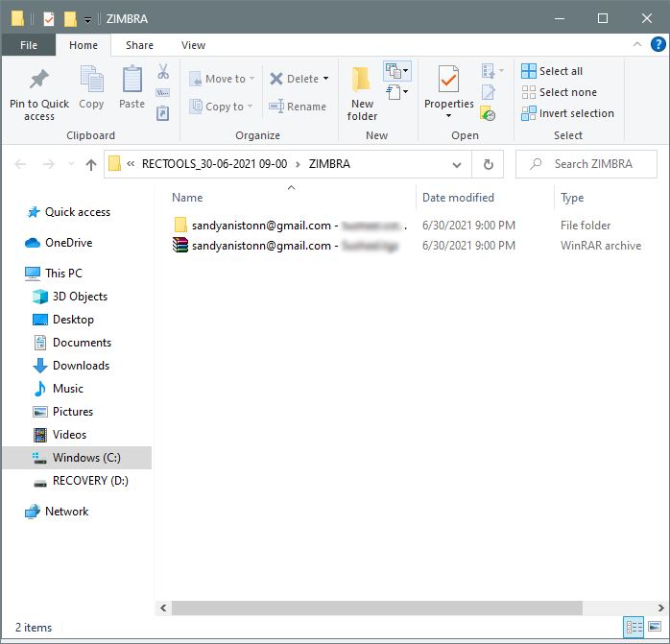Image resolution: width=670 pixels, height=644 pixels.
Task: Collapse the ribbon with the chevron
Action: 637,44
